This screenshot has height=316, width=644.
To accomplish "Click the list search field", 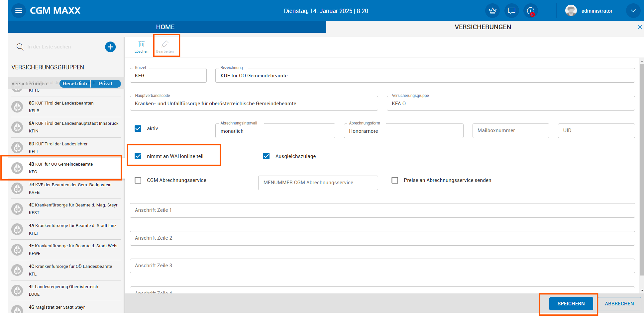I will [x=63, y=47].
